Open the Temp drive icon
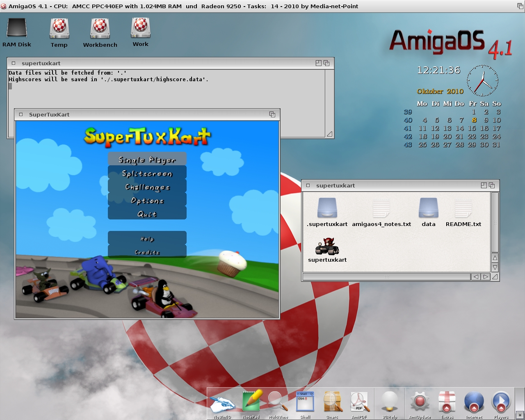The height and width of the screenshot is (420, 525). point(59,33)
